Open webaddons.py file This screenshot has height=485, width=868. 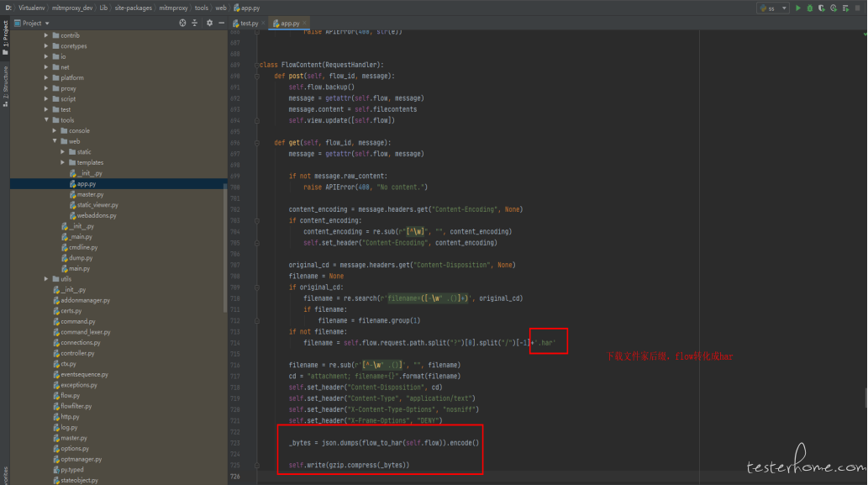[x=97, y=215]
